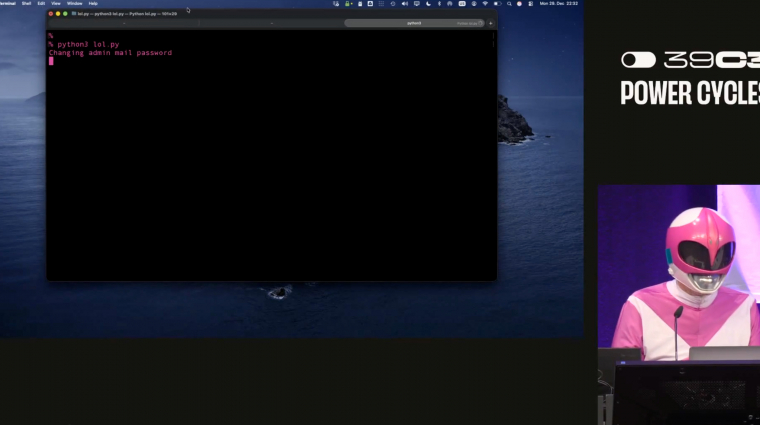This screenshot has width=760, height=425.
Task: Open the Edit menu
Action: 41,3
